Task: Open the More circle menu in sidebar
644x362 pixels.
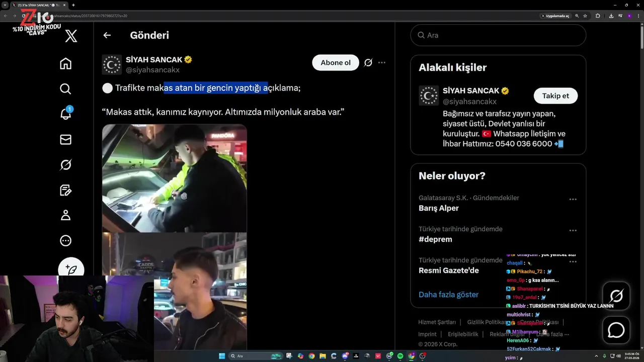Action: point(65,241)
